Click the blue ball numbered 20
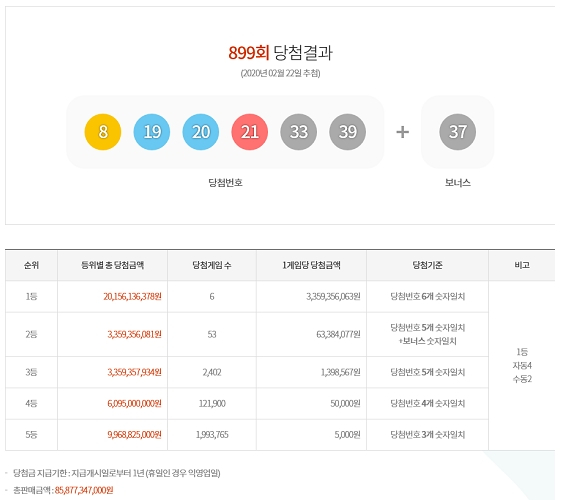The image size is (563, 500). 201,132
